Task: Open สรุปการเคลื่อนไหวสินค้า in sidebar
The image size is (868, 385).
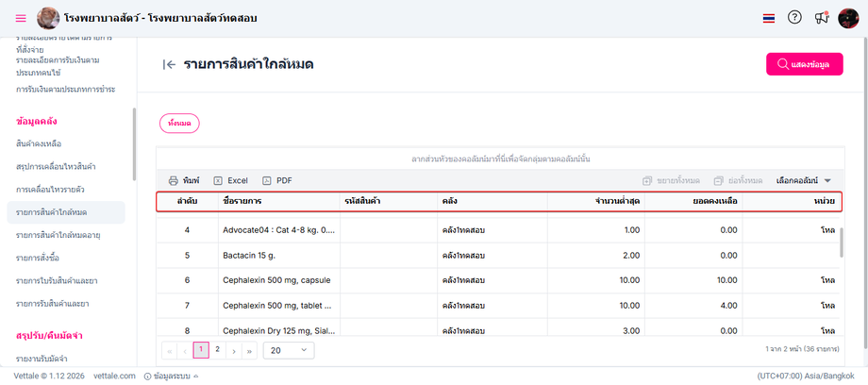Action: pyautogui.click(x=58, y=167)
